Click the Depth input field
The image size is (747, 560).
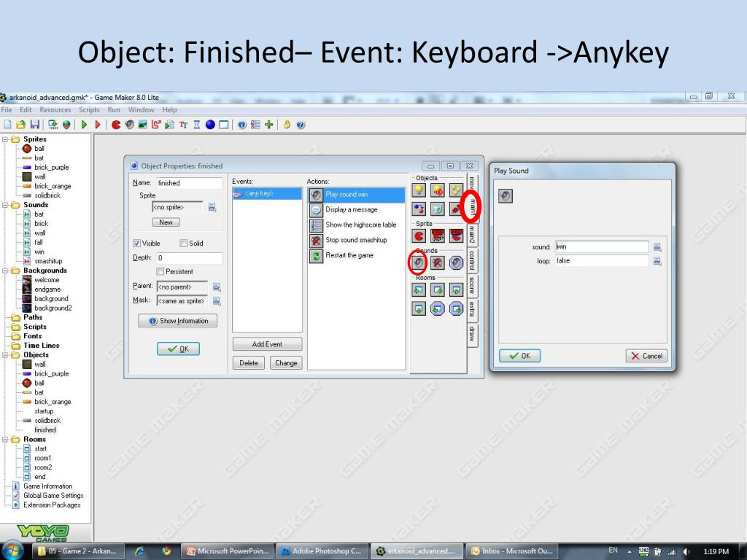(189, 257)
